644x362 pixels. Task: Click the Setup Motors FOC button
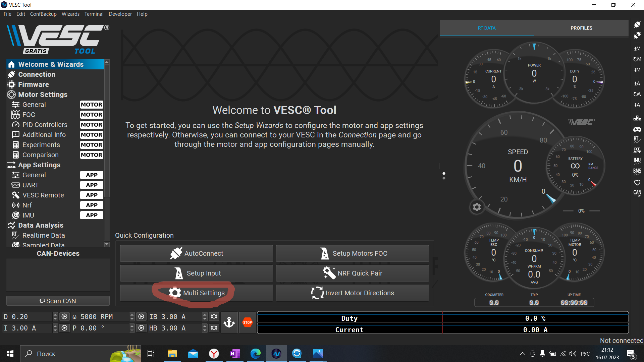click(353, 253)
